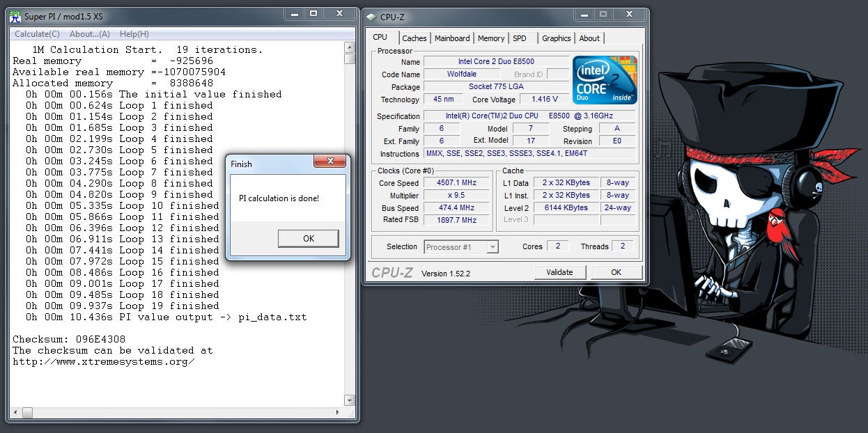Open the Help(H) menu

[134, 34]
